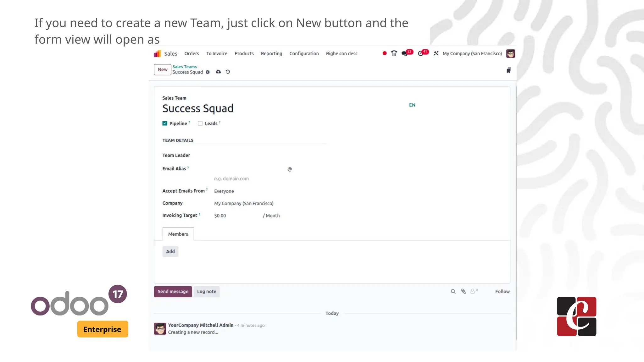
Task: Switch company via My Company (San Francisco)
Action: click(472, 54)
